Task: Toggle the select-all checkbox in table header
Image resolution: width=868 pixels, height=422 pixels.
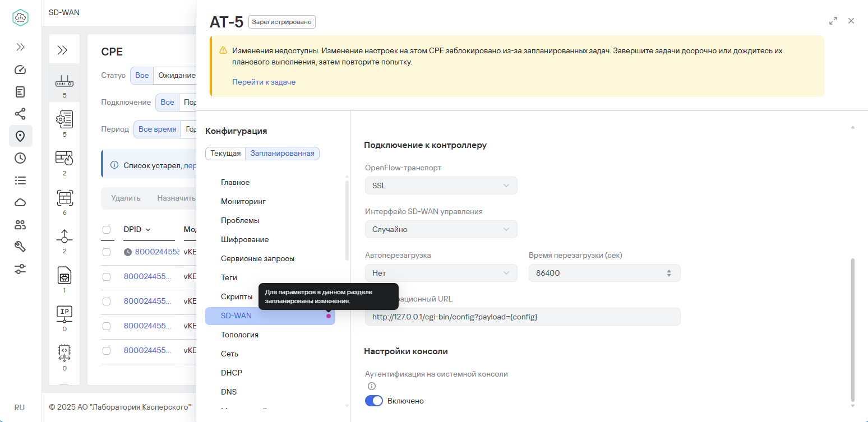Action: (107, 229)
